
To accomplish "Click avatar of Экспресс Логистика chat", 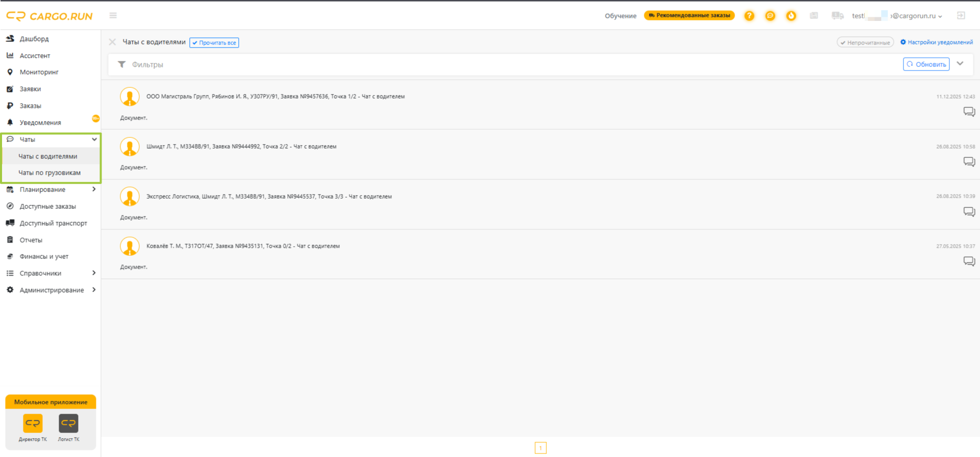I will [130, 197].
